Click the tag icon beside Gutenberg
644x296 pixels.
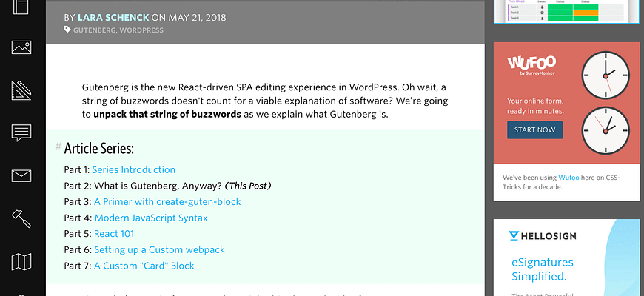click(x=67, y=30)
